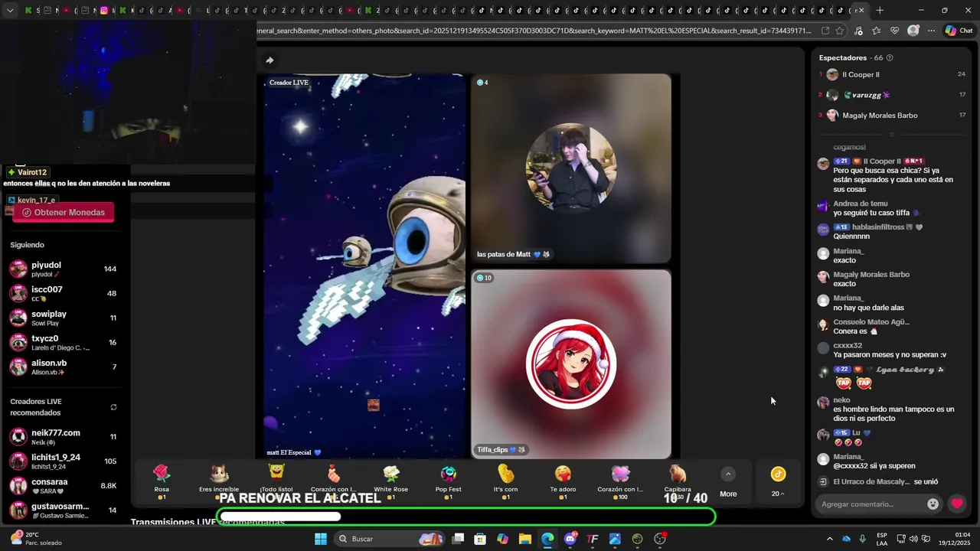Open Edge profile avatar
The image size is (980, 551).
click(x=913, y=31)
